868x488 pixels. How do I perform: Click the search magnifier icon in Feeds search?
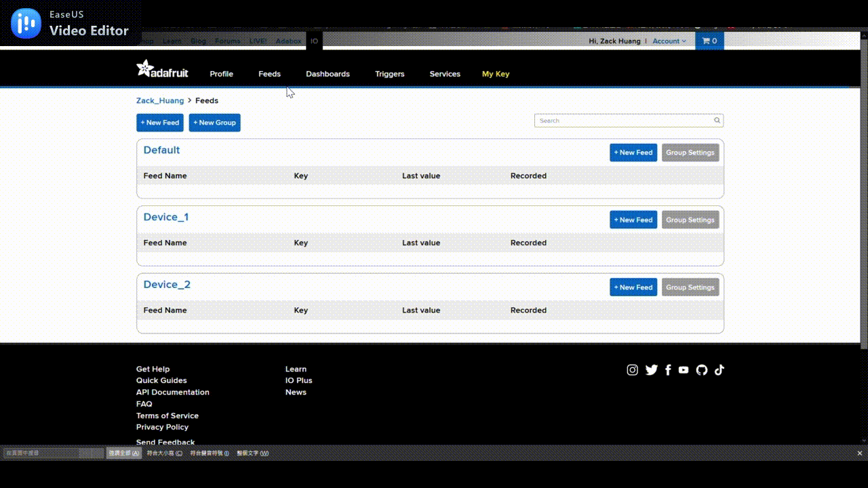pos(717,121)
